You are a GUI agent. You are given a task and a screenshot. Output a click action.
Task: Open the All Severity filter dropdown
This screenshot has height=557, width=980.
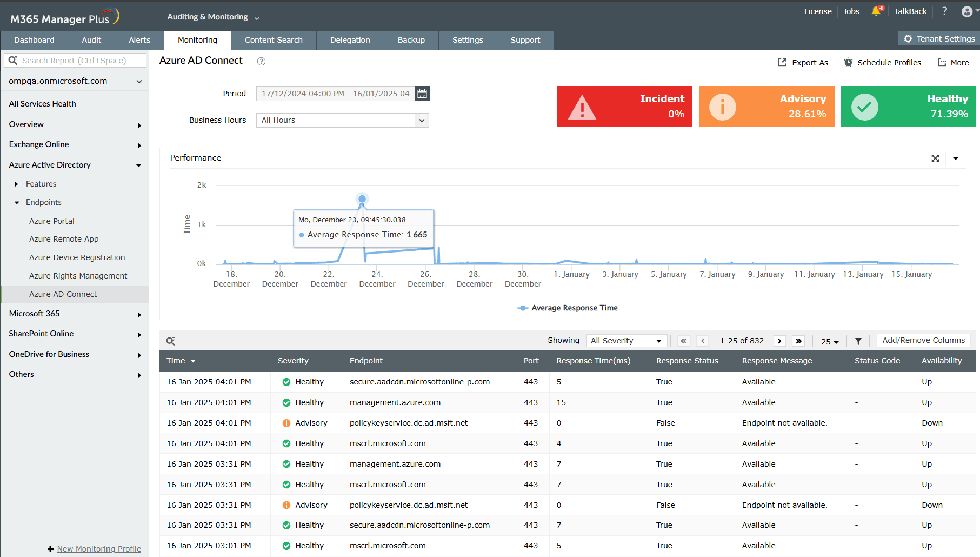tap(626, 340)
